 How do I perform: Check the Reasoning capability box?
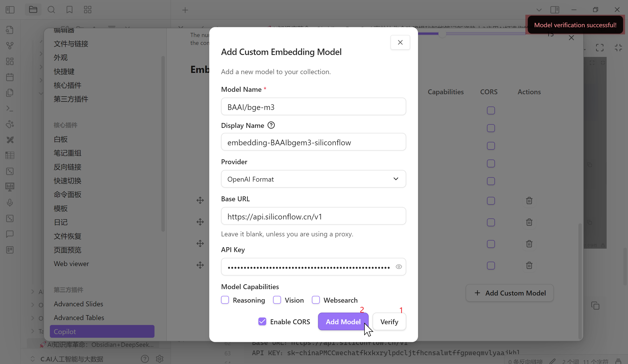(225, 300)
